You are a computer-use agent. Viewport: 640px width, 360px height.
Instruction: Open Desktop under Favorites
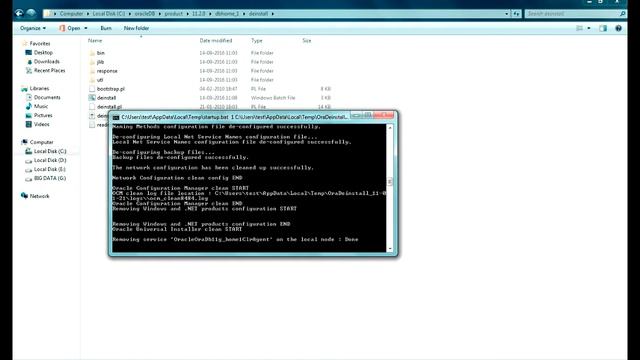click(x=43, y=53)
